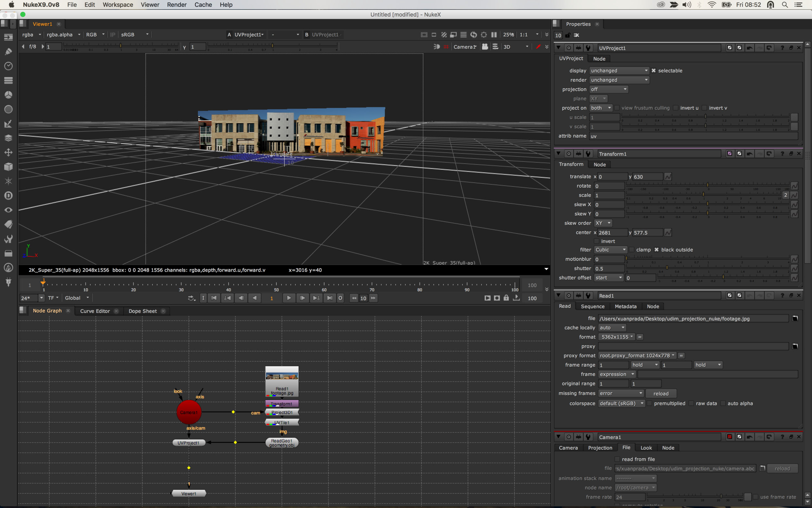This screenshot has width=812, height=508.
Task: Enable Transform1 invert checkbox
Action: [x=597, y=241]
